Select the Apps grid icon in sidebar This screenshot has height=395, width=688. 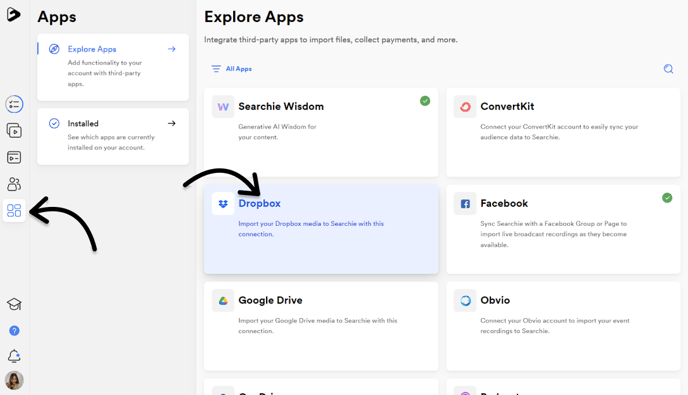coord(14,210)
